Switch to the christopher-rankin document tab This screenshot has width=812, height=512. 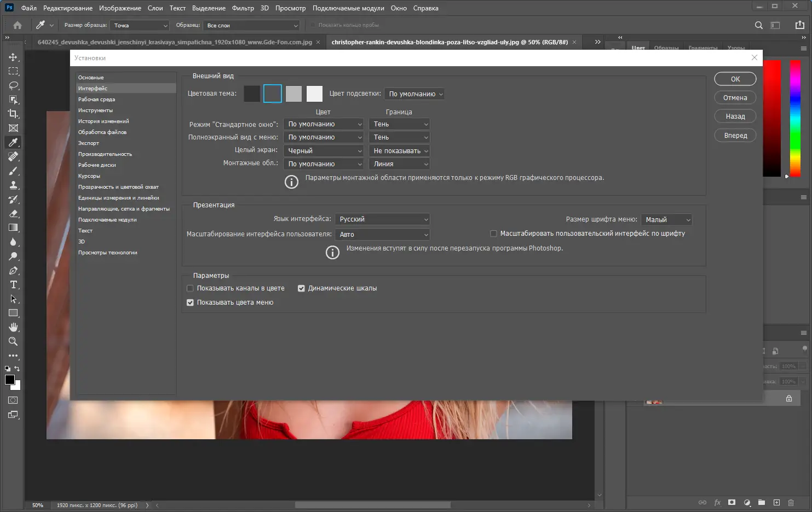tap(450, 42)
